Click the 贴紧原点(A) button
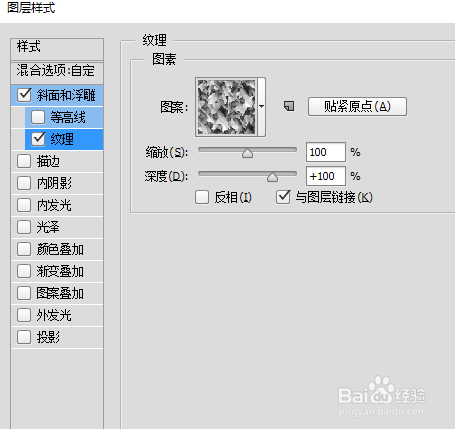The image size is (455, 429). (357, 107)
